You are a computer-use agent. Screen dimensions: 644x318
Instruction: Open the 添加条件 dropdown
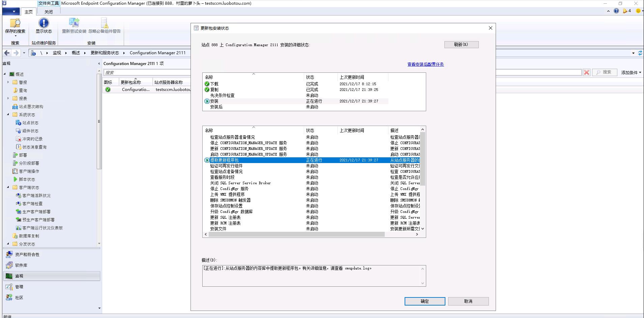coord(631,72)
